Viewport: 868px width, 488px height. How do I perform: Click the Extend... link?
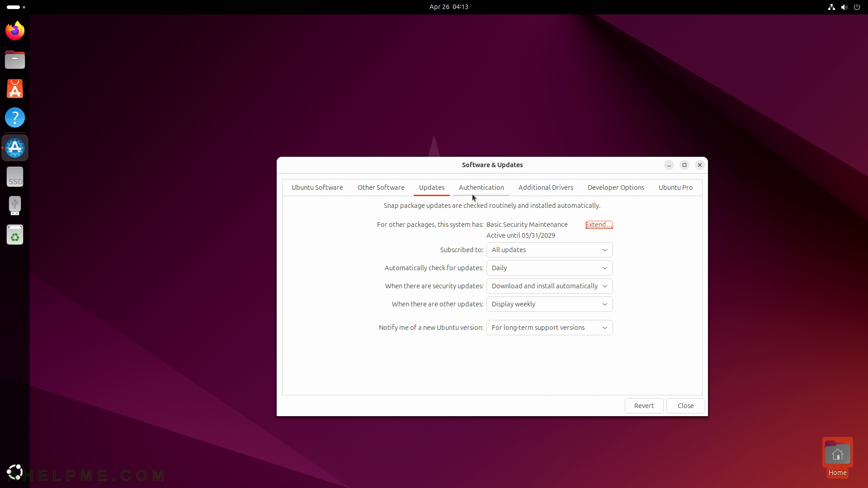(x=599, y=225)
